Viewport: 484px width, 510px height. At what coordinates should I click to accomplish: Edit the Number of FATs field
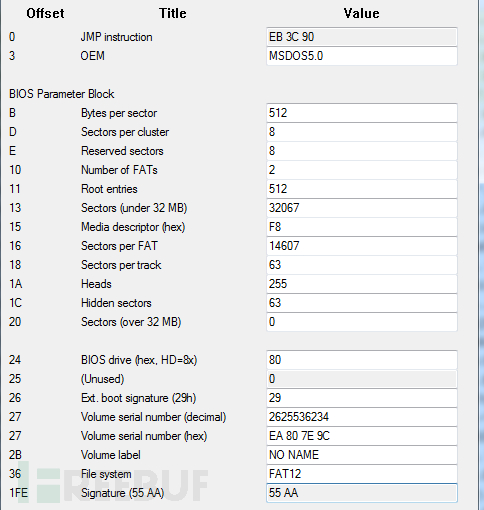coord(362,170)
